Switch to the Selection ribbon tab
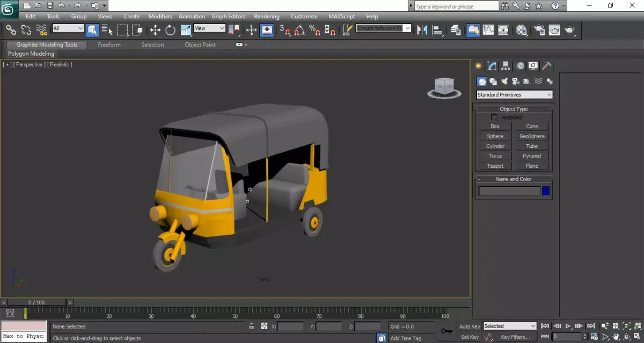The height and width of the screenshot is (343, 644). [x=152, y=45]
